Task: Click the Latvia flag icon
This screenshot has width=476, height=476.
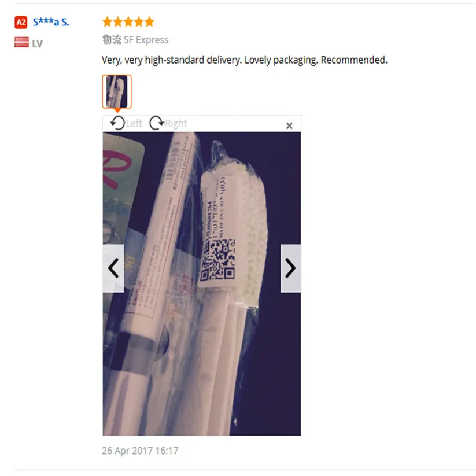Action: coord(21,42)
